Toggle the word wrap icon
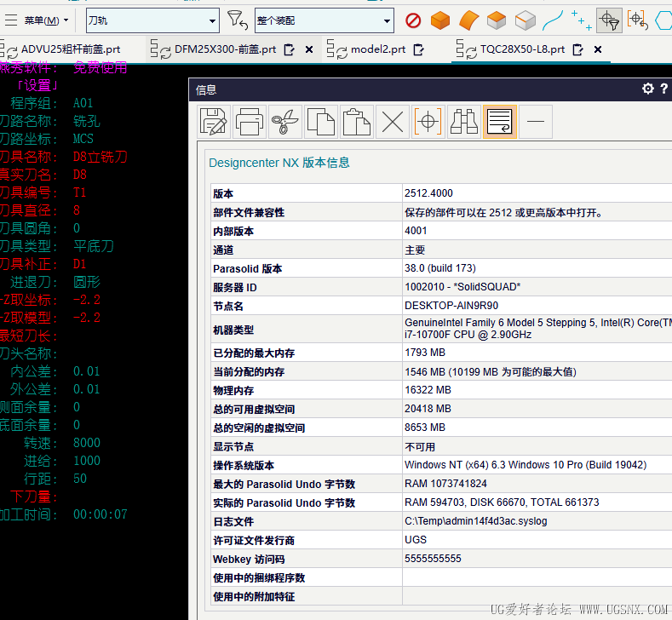The width and height of the screenshot is (672, 620). click(500, 122)
